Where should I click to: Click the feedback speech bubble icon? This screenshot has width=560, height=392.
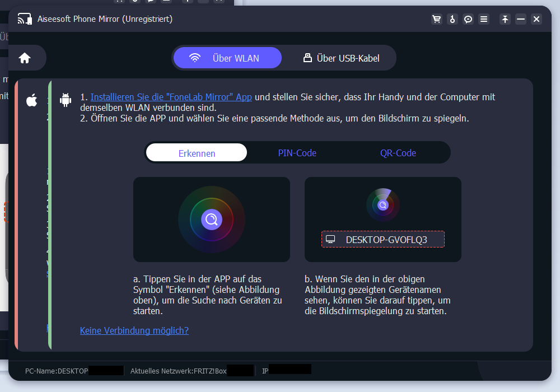(x=468, y=19)
